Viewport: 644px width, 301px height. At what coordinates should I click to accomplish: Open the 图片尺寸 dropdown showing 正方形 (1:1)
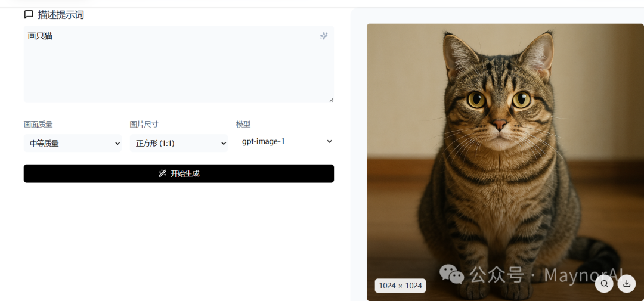pos(179,143)
